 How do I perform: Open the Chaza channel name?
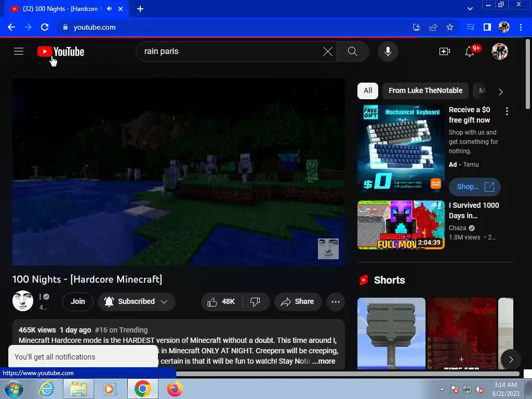coord(457,228)
